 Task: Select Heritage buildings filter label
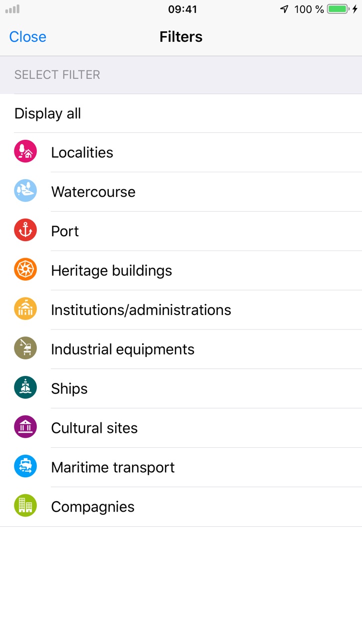pos(112,271)
